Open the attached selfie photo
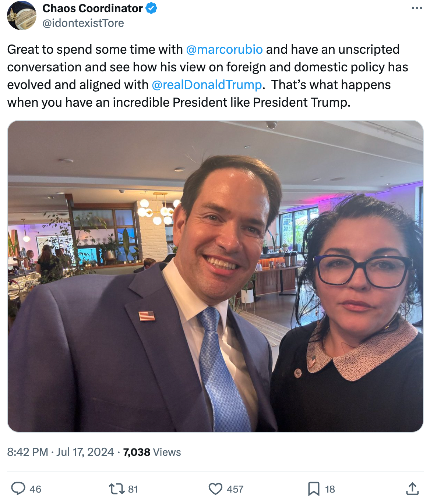430x504 pixels. [x=215, y=276]
